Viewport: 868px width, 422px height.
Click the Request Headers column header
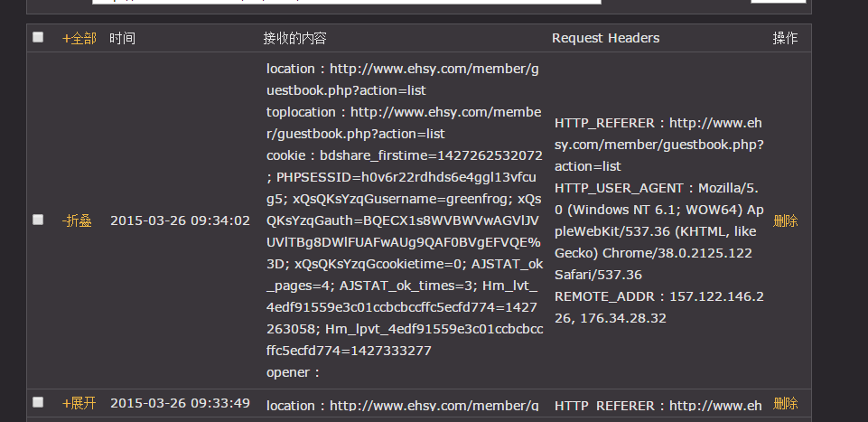tap(605, 38)
